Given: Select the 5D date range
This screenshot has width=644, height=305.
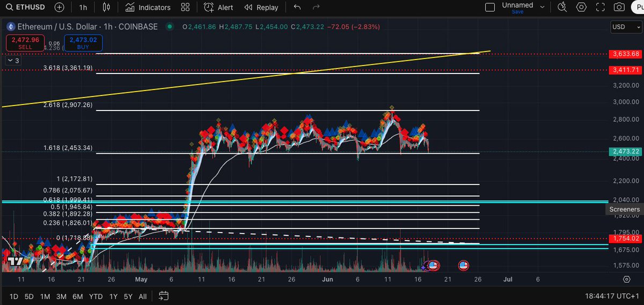Looking at the screenshot, I should click(x=30, y=296).
